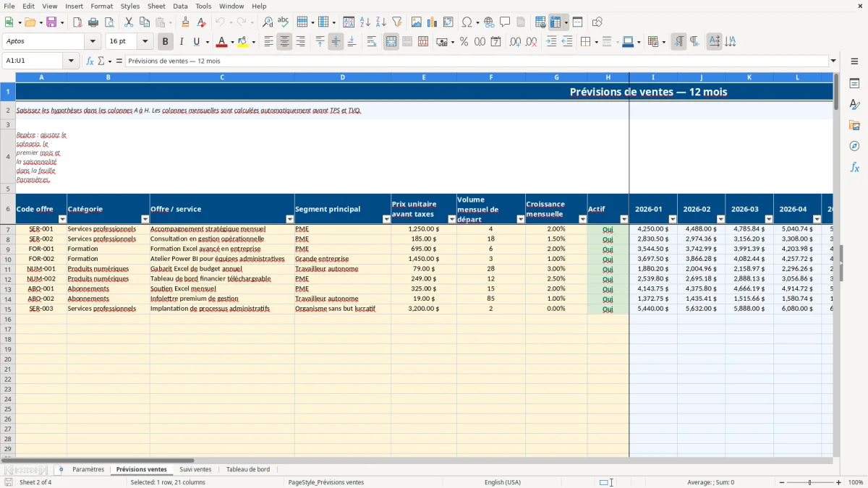Add decimal place icon

pyautogui.click(x=515, y=42)
